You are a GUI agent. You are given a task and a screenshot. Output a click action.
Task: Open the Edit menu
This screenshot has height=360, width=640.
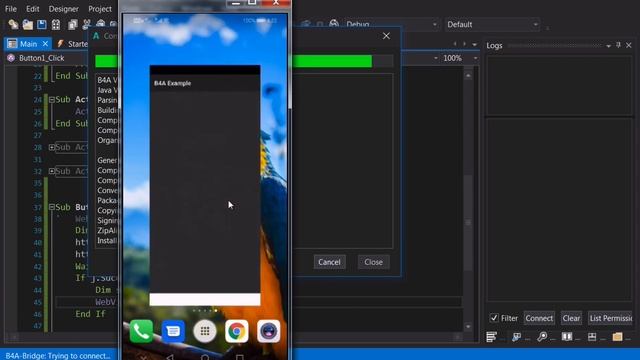[x=33, y=9]
